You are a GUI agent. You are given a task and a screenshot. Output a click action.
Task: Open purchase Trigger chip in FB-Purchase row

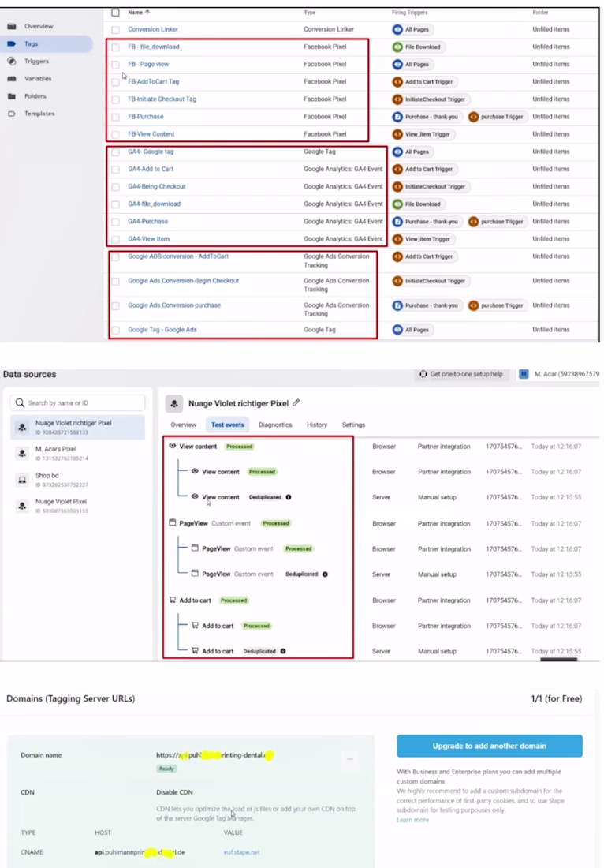497,117
